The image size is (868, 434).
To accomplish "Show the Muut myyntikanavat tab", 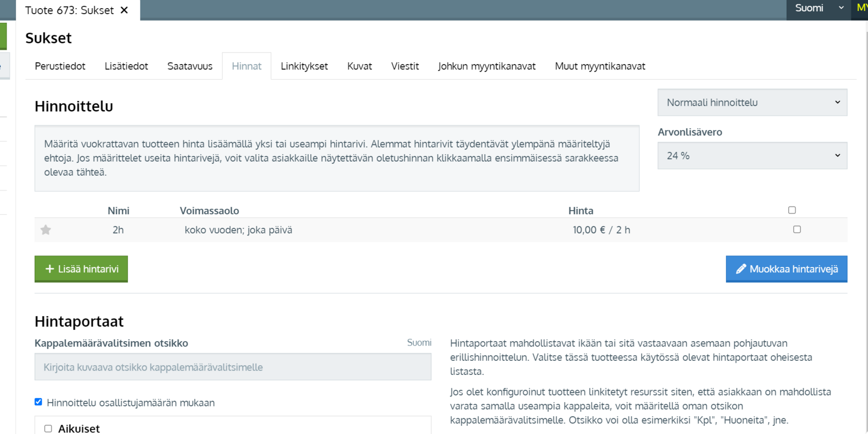I will 600,66.
